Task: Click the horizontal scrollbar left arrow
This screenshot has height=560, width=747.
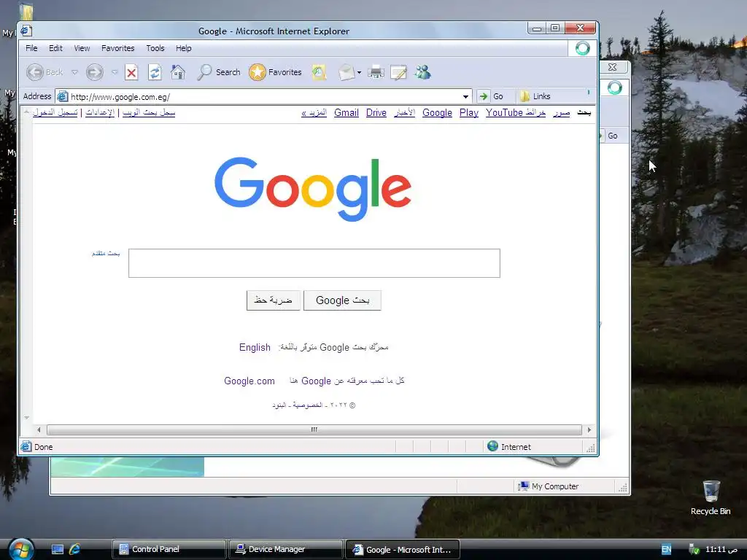Action: click(x=39, y=429)
